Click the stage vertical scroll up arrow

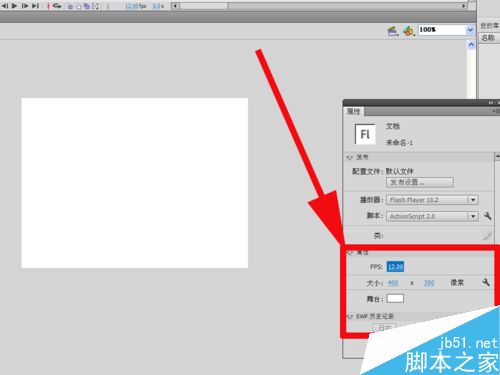471,45
